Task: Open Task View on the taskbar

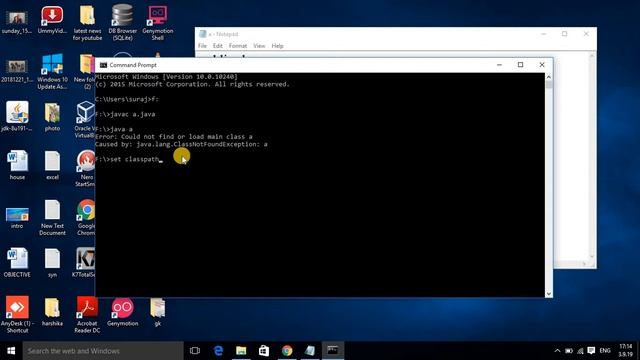Action: pyautogui.click(x=195, y=351)
